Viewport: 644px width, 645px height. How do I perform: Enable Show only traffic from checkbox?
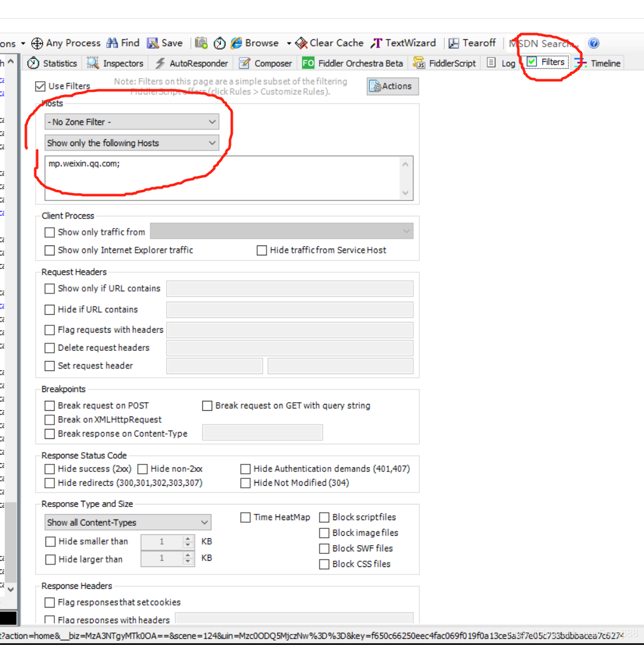[x=50, y=232]
